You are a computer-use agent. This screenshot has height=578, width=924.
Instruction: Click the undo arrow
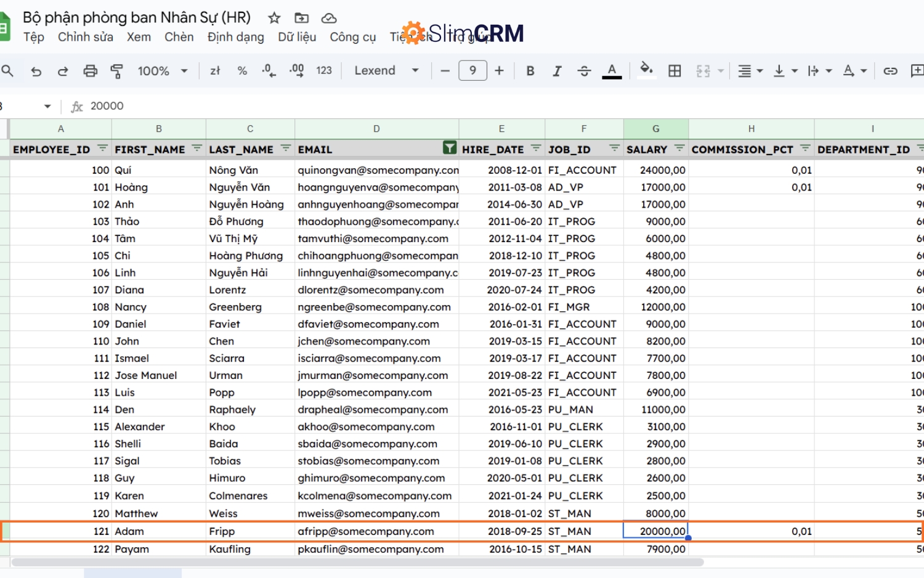pyautogui.click(x=36, y=70)
